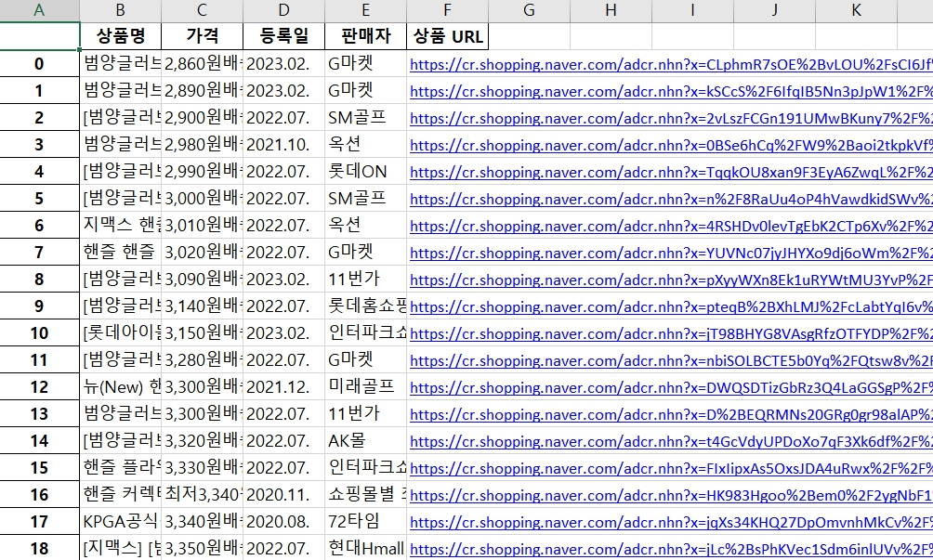Open the shopping link in row 11
Image resolution: width=933 pixels, height=560 pixels.
[x=671, y=361]
